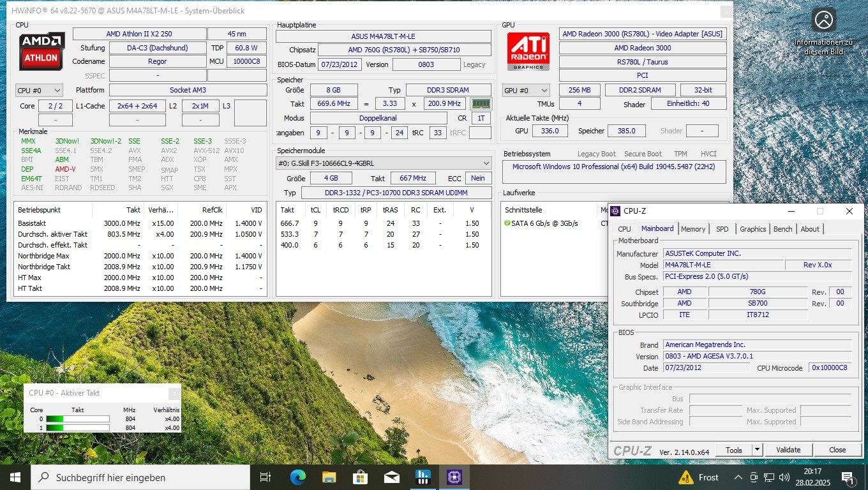Click the 'AMD Radeon 3000 (RS780L)' adapter field
The height and width of the screenshot is (490, 868).
(643, 34)
